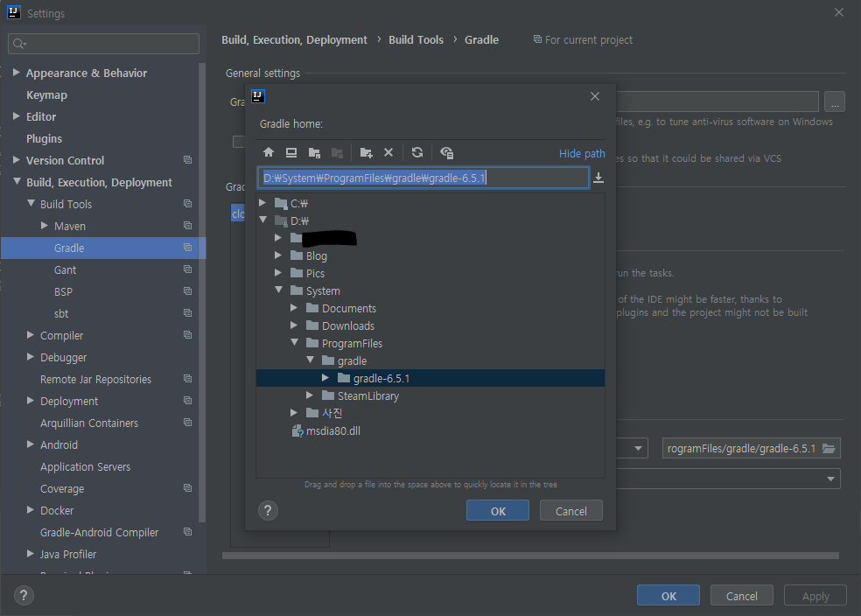
Task: Click Hide path link
Action: 582,154
